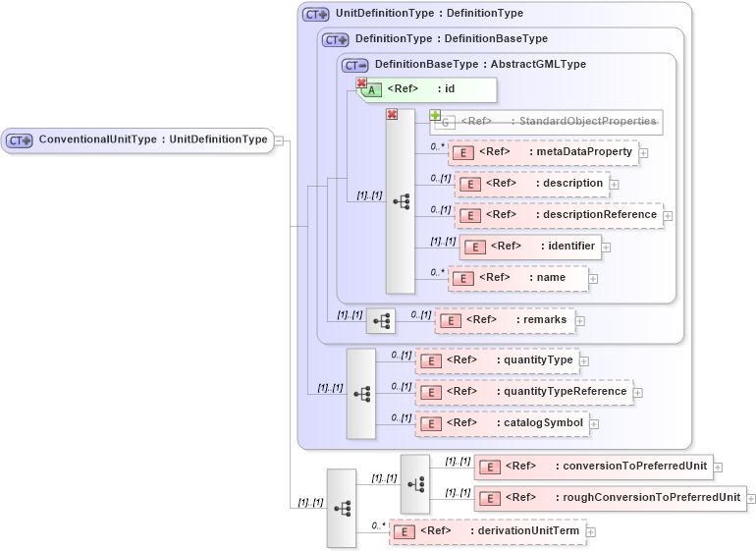Click the E icon of catalogSymbol
Viewport: 756px width, 551px height.
coord(431,423)
